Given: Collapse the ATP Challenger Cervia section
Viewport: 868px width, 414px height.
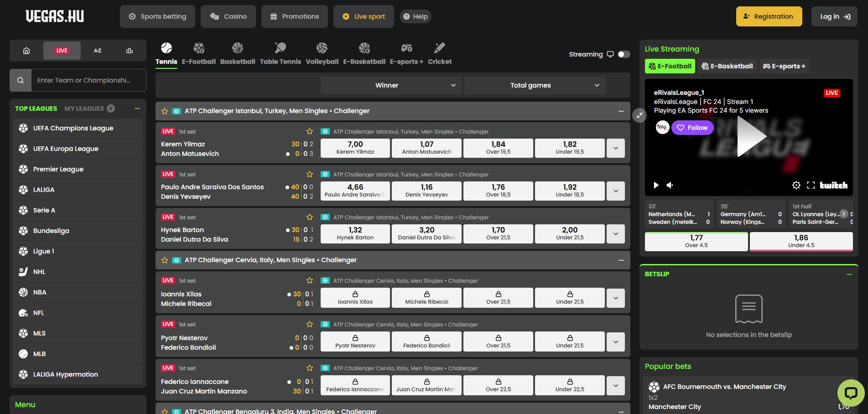Looking at the screenshot, I should 621,260.
